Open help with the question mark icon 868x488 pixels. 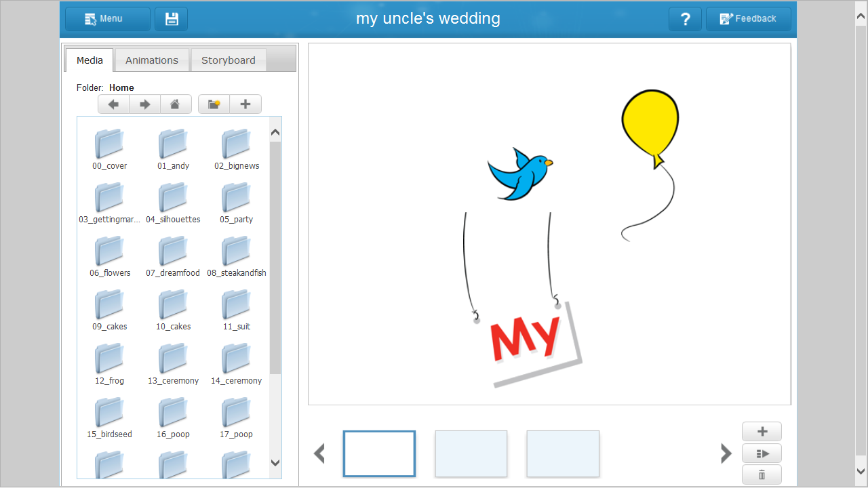[685, 19]
